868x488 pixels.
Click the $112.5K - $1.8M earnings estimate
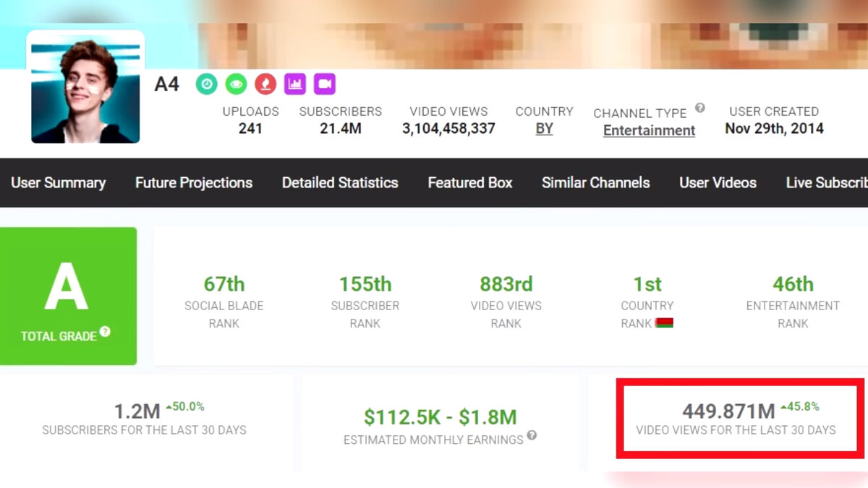(441, 417)
